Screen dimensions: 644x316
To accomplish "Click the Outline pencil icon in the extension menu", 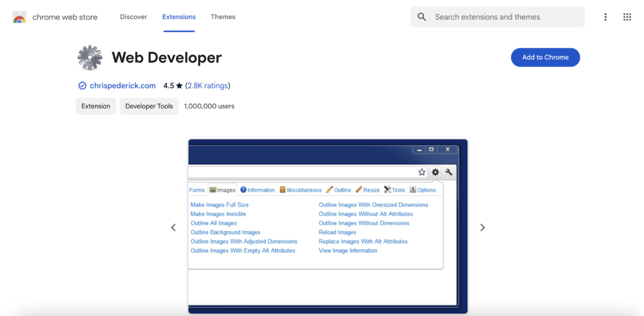I will pos(329,190).
